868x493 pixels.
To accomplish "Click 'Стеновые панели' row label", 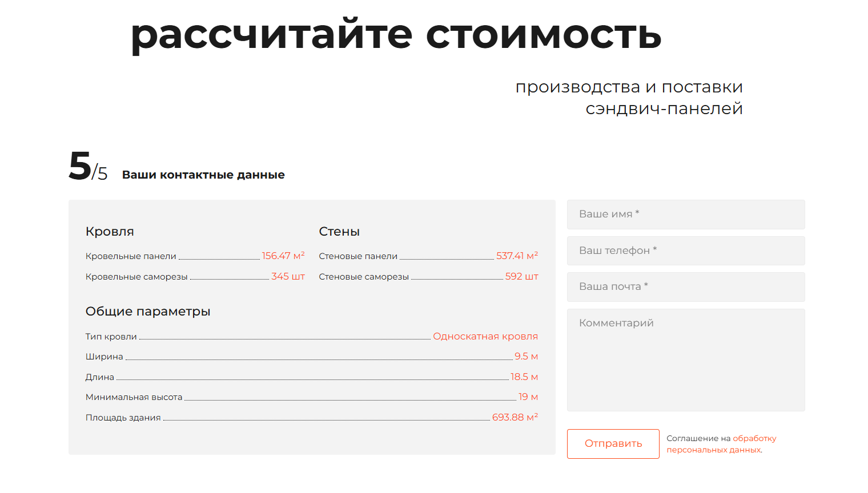I will (358, 256).
